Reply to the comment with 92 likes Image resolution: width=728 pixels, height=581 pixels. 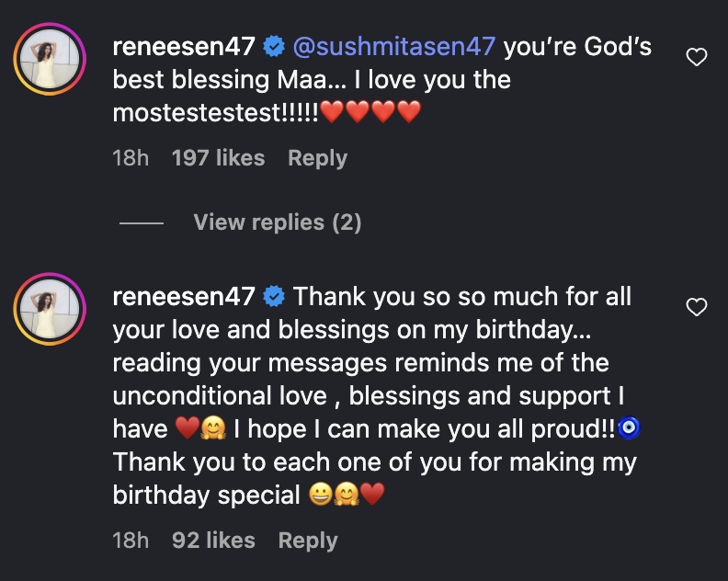click(x=308, y=541)
